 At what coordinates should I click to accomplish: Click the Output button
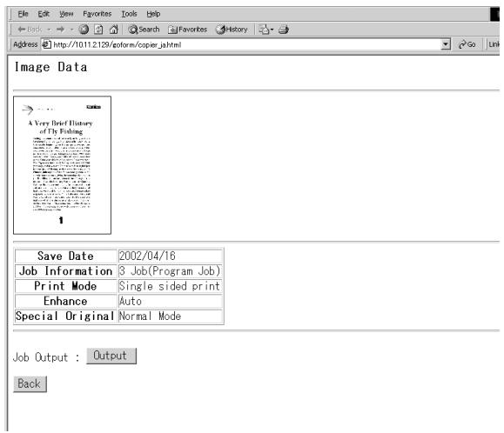(x=111, y=356)
